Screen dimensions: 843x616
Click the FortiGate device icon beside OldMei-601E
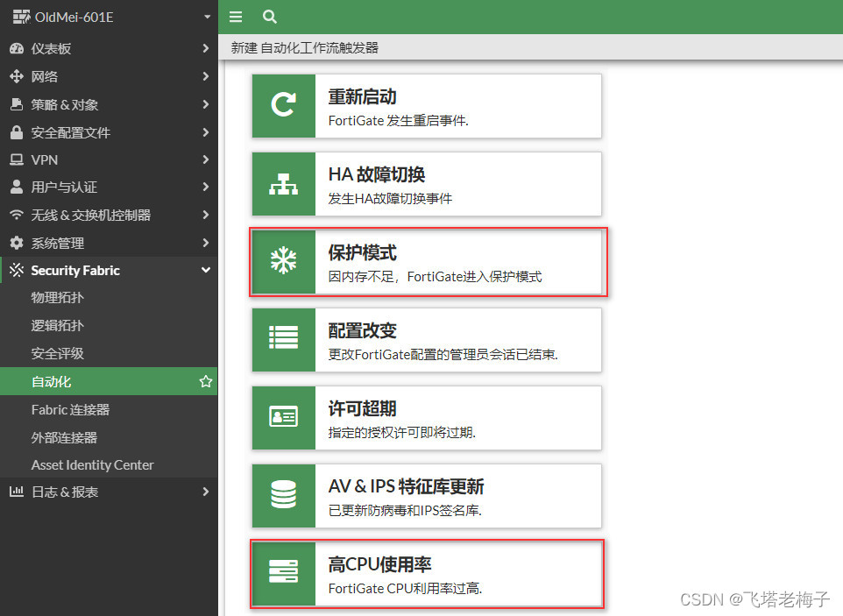22,17
